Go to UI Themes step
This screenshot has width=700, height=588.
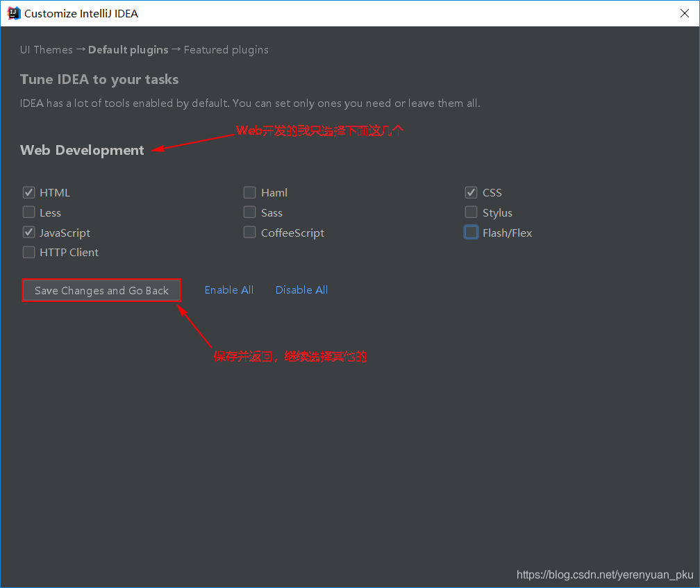[47, 49]
